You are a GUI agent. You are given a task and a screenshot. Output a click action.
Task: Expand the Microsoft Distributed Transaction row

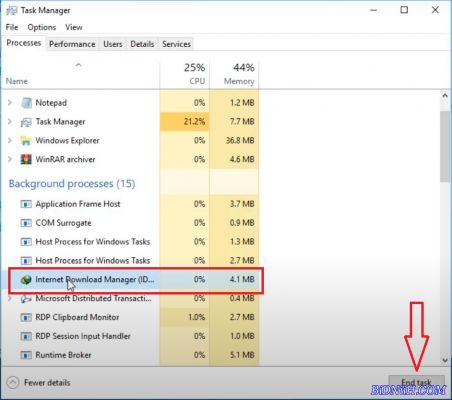[x=10, y=299]
